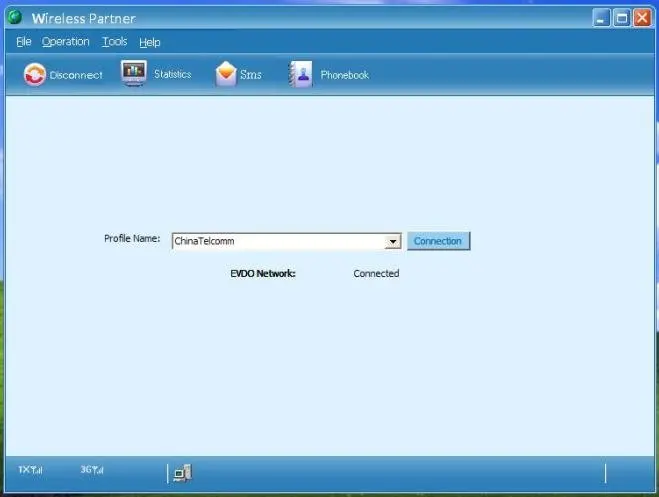Click the Profile Name label
Image resolution: width=659 pixels, height=497 pixels.
tap(132, 239)
